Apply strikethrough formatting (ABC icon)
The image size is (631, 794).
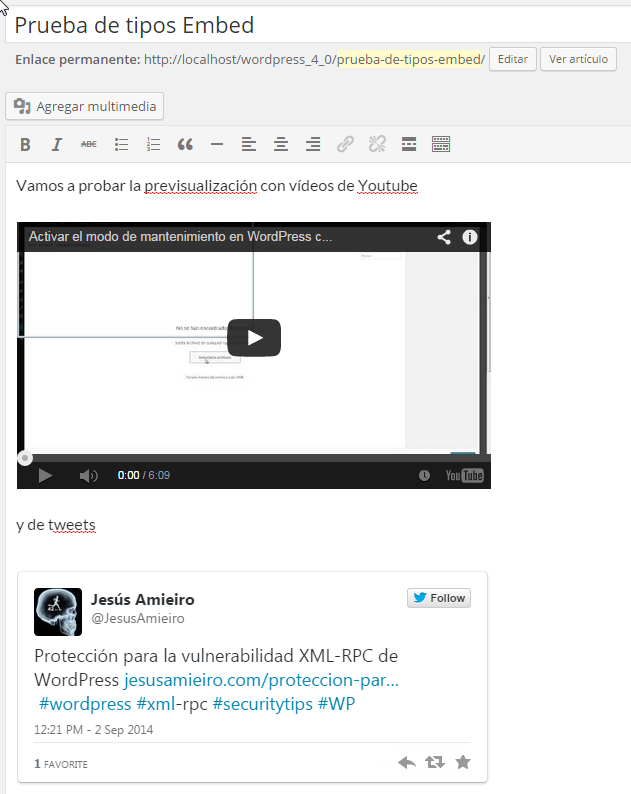(x=89, y=144)
